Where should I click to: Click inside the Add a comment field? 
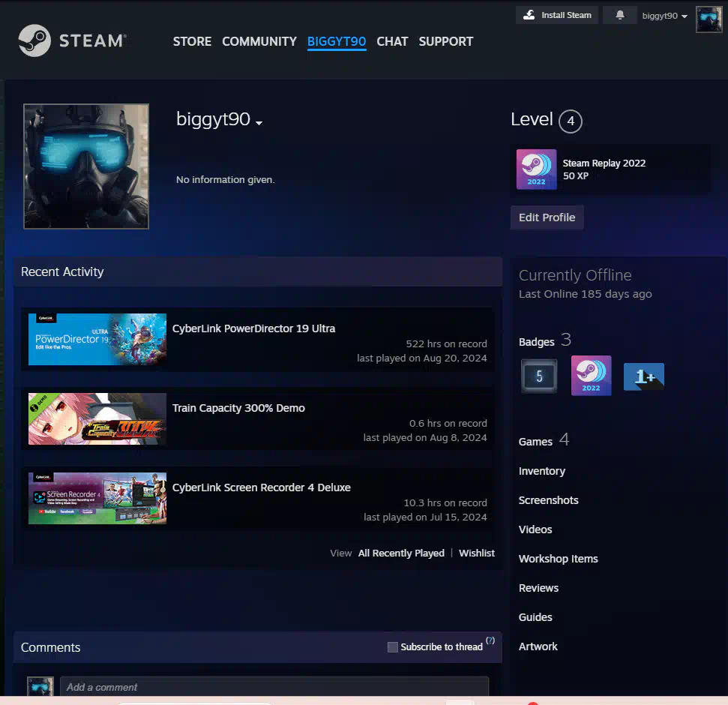pos(274,687)
